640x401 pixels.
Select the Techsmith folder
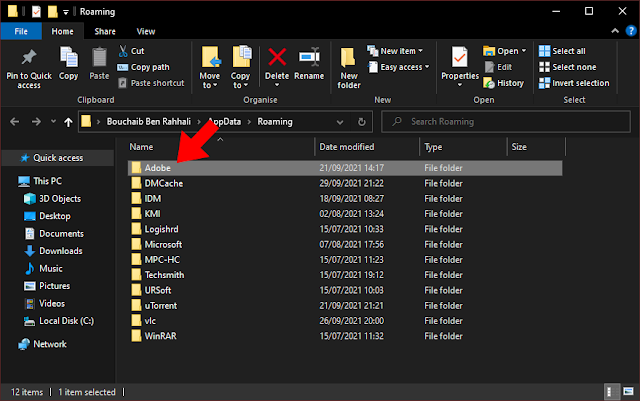coord(345,275)
